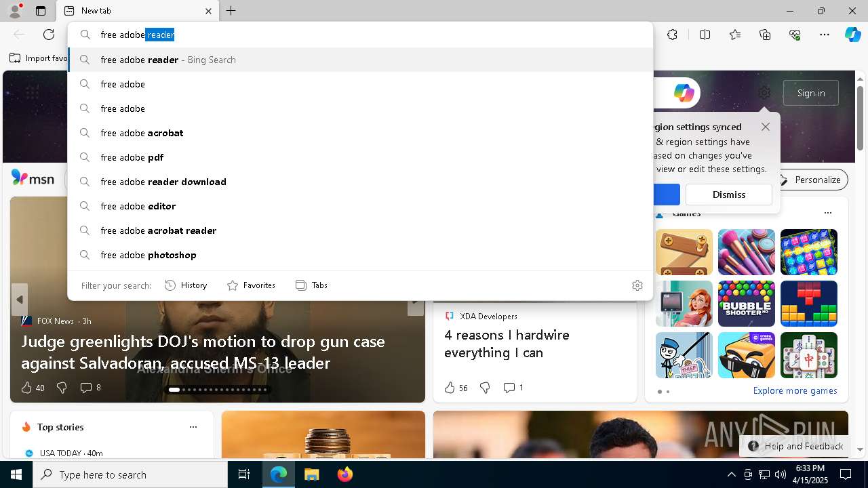868x488 pixels.
Task: Open the Bubble Shooter HD game
Action: coord(746,304)
